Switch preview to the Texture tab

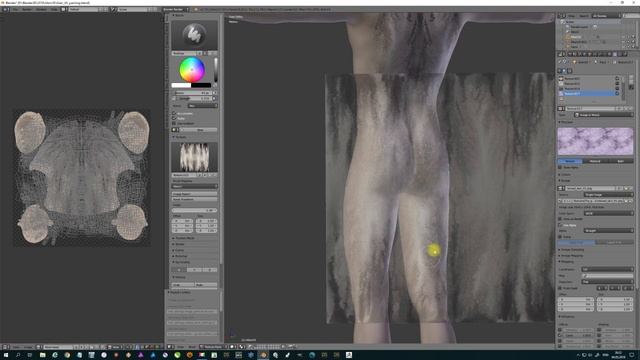[570, 161]
